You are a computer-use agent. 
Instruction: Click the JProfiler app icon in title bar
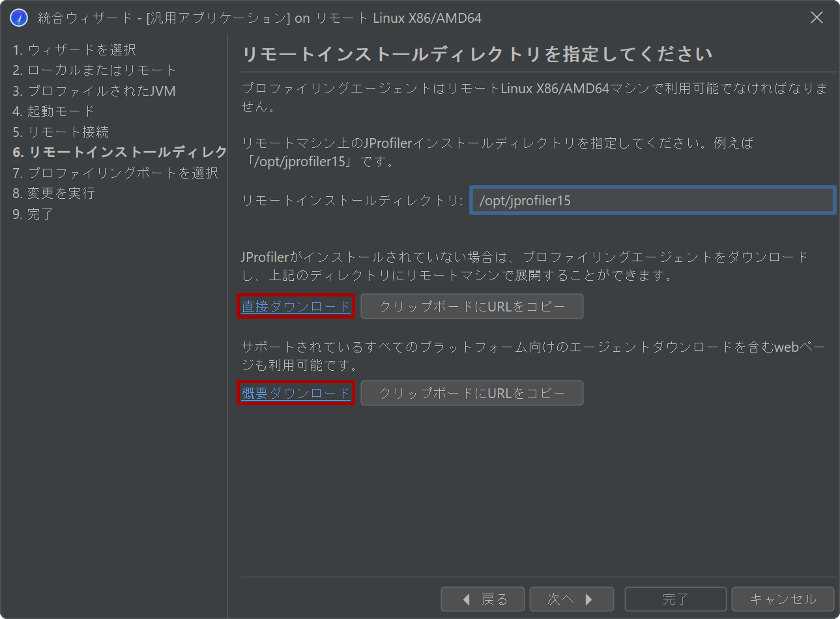click(19, 18)
